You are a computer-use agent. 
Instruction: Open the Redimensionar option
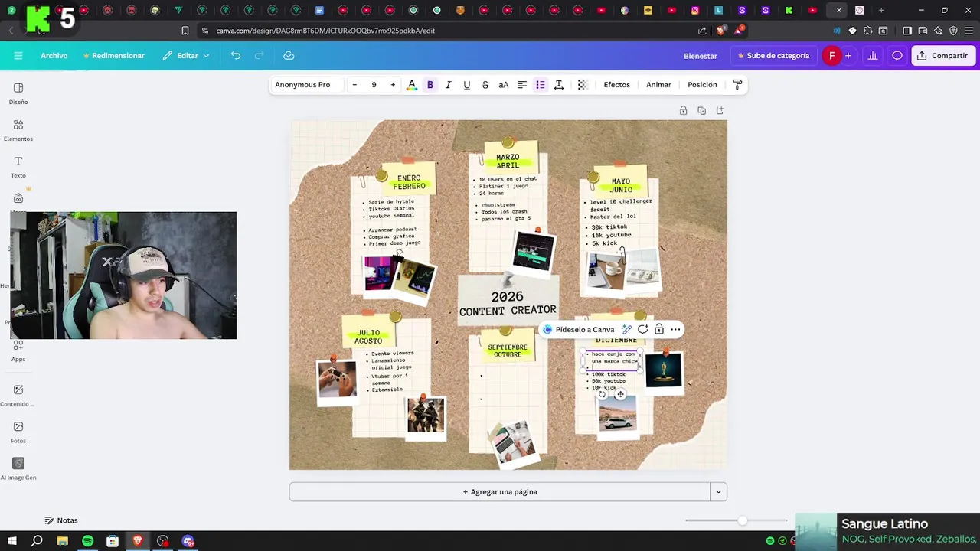pyautogui.click(x=113, y=56)
